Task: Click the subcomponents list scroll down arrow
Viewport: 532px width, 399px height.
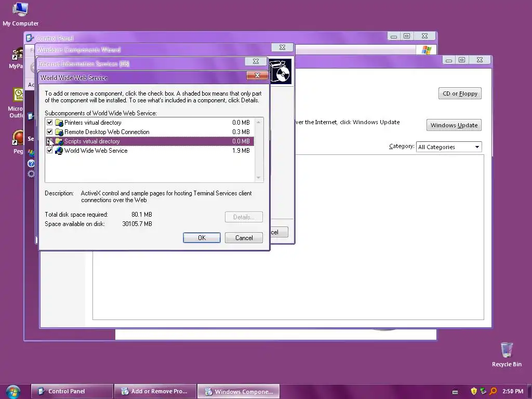Action: click(259, 178)
